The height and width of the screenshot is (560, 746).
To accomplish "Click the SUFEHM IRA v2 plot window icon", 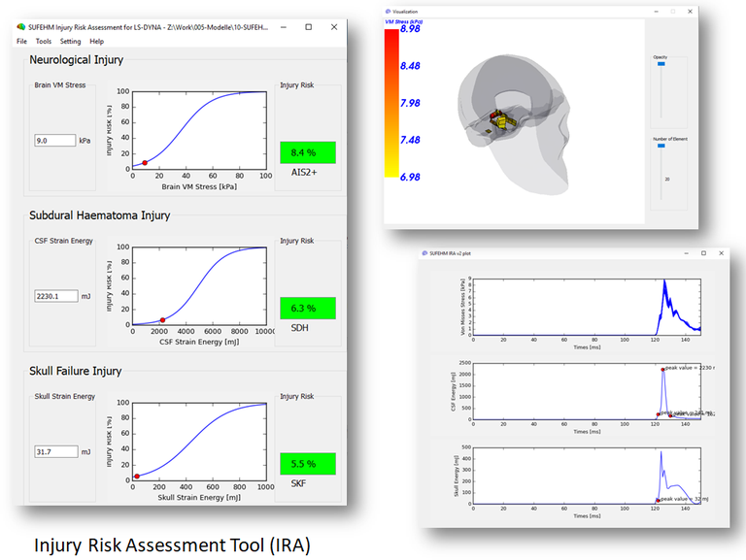I will click(x=426, y=252).
